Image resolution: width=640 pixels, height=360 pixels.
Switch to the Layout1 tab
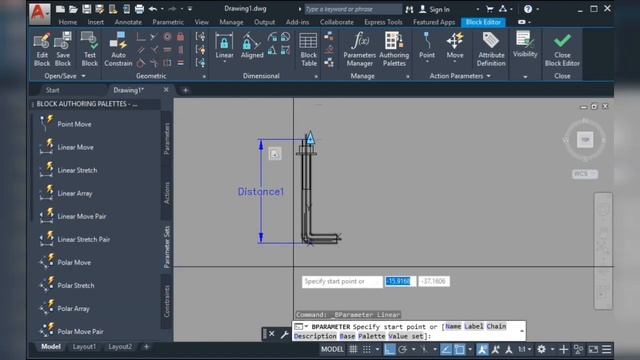pos(84,347)
